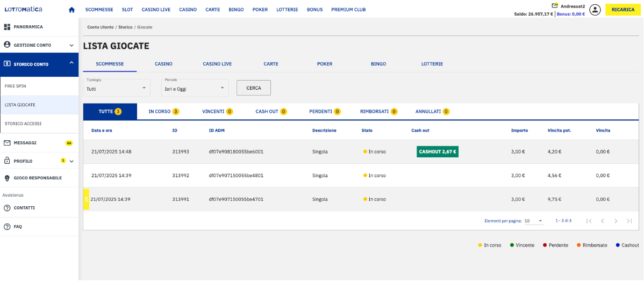Viewport: 644px width, 297px height.
Task: Switch to the Casino Live tab
Action: point(217,64)
